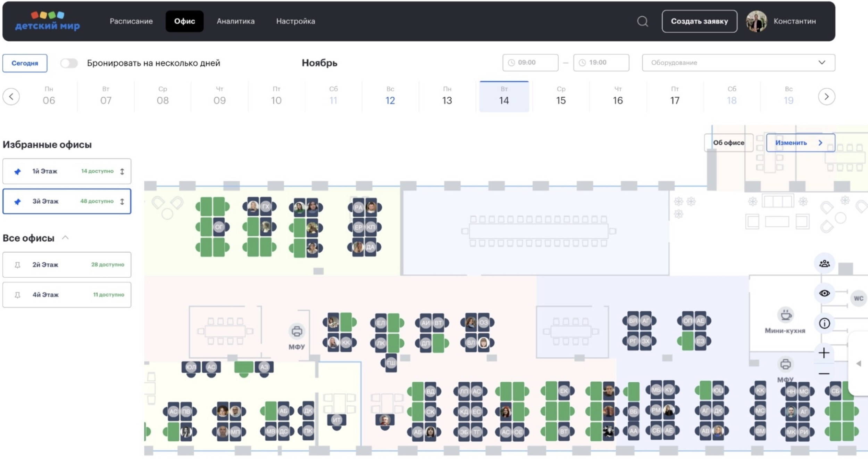The height and width of the screenshot is (473, 868).
Task: Unpin the 1й Этаж favorite pin icon
Action: pyautogui.click(x=17, y=171)
